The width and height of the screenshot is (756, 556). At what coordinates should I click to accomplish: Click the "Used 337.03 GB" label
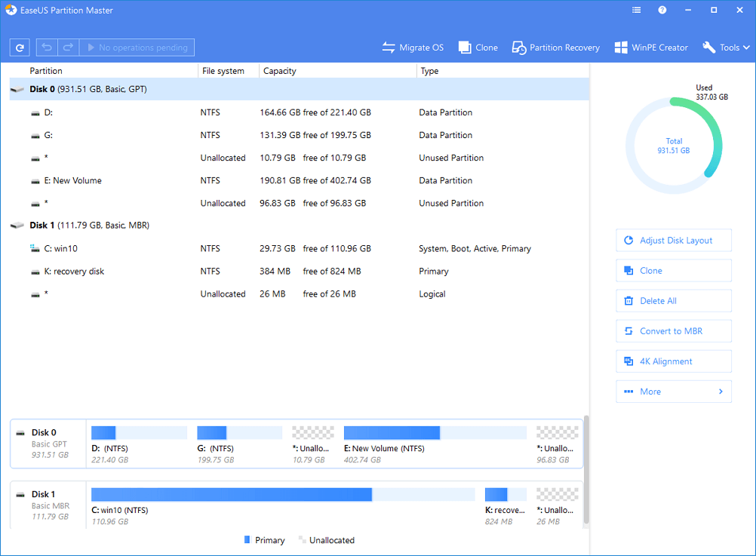711,92
